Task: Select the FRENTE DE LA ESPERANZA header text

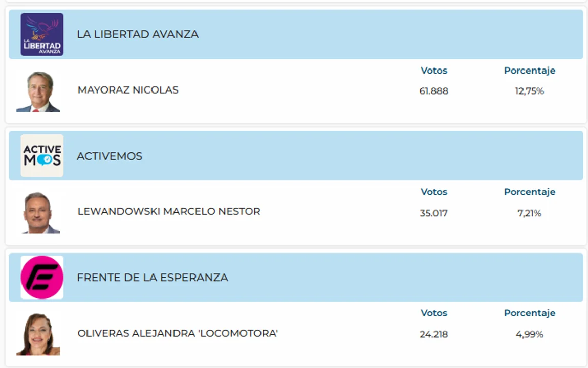Action: click(x=153, y=278)
